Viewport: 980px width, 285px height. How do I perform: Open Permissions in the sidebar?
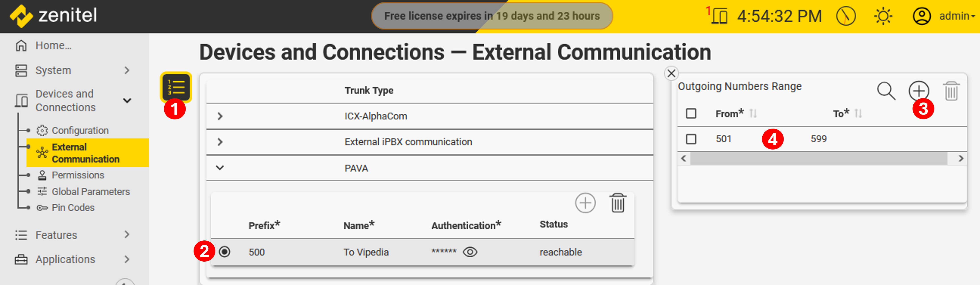coord(78,175)
